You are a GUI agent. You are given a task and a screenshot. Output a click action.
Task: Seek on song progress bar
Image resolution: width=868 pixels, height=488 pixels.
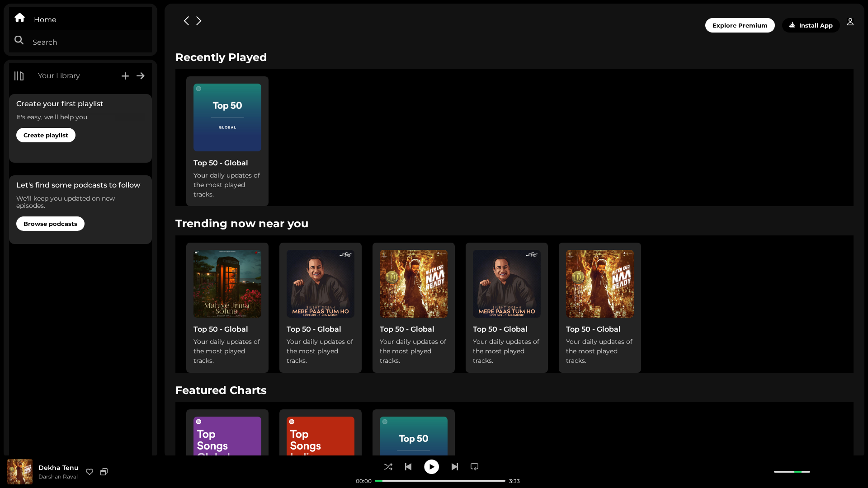pos(440,481)
